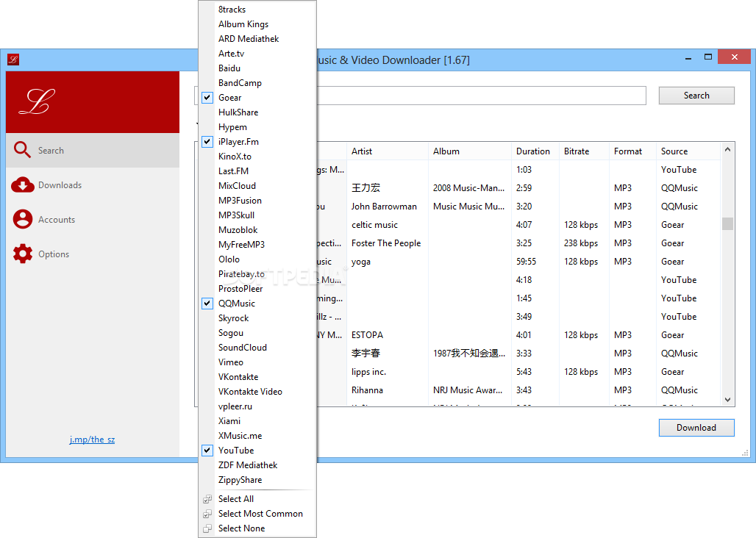The height and width of the screenshot is (538, 756).
Task: Enable the VKontakte source
Action: [257, 376]
